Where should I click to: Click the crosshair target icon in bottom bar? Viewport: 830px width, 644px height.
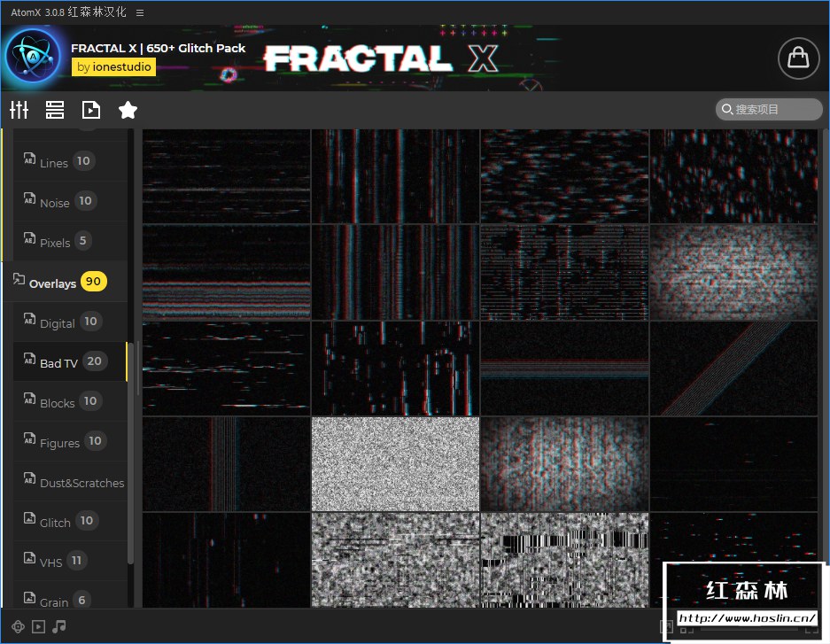pyautogui.click(x=18, y=627)
